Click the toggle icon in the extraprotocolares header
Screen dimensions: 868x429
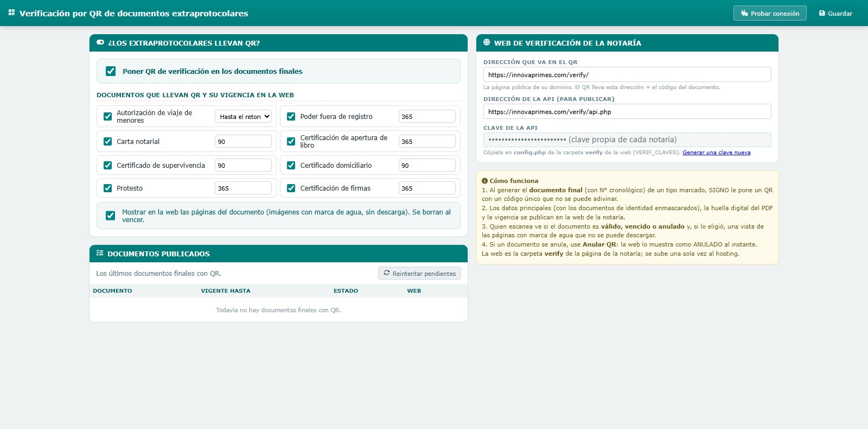(100, 42)
